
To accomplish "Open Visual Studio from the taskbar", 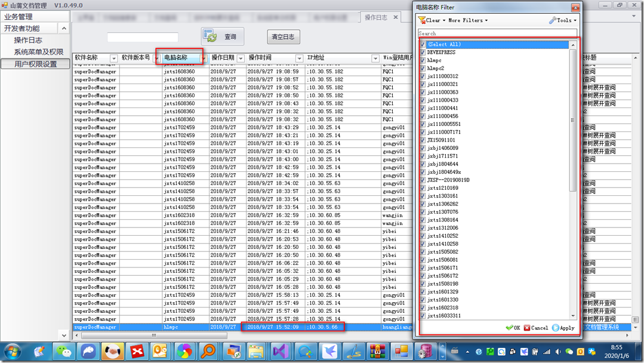I will (x=281, y=352).
